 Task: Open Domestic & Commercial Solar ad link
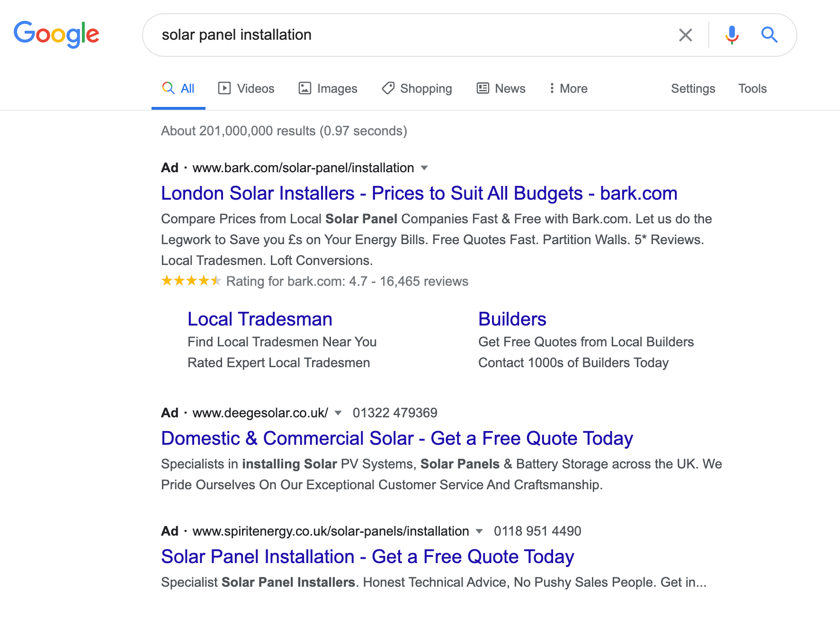coord(397,439)
